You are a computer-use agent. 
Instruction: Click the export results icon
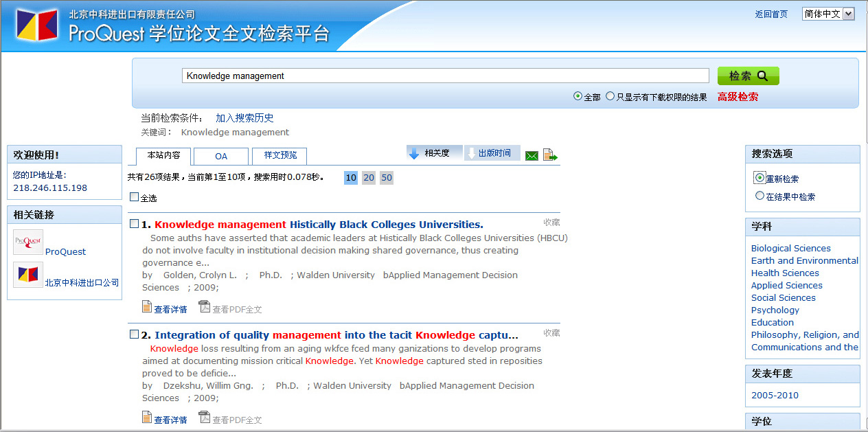coord(550,155)
